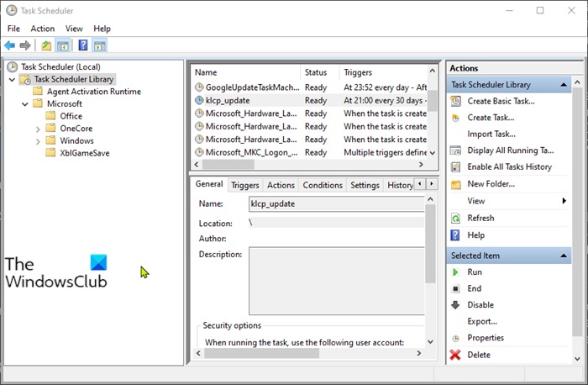The width and height of the screenshot is (588, 385).
Task: Click the Create Basic Task icon
Action: pos(455,101)
